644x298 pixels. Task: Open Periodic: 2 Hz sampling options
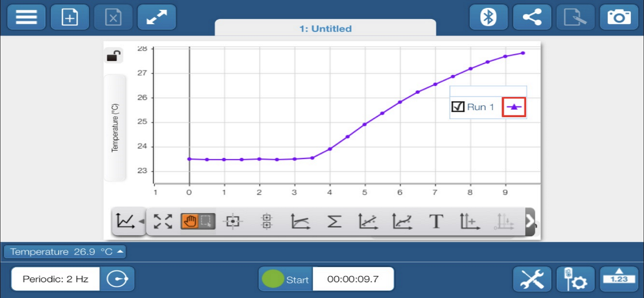pos(56,279)
